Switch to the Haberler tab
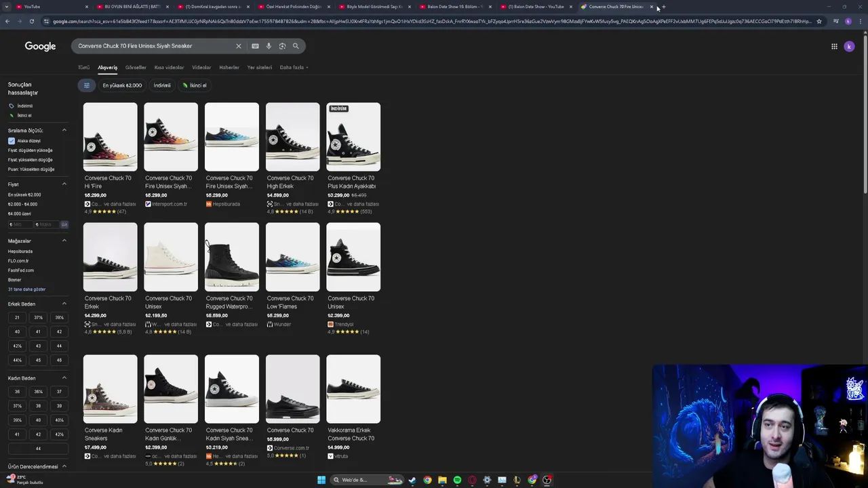868x488 pixels. [229, 68]
